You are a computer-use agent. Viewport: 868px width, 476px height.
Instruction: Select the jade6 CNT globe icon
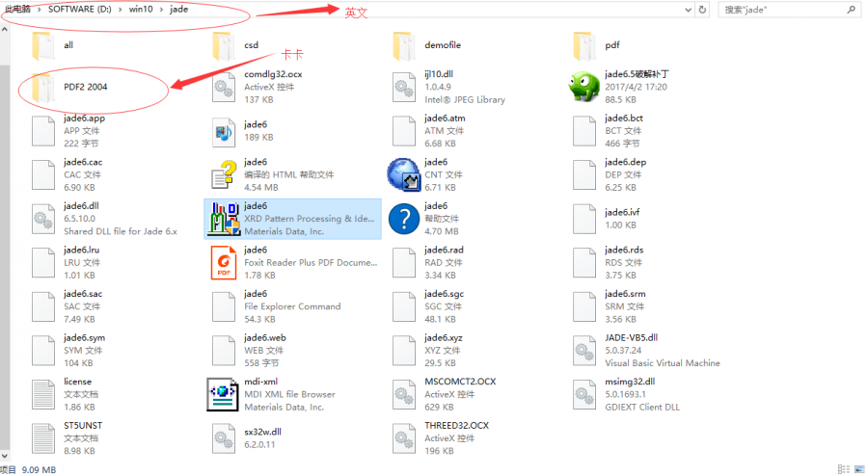[403, 174]
